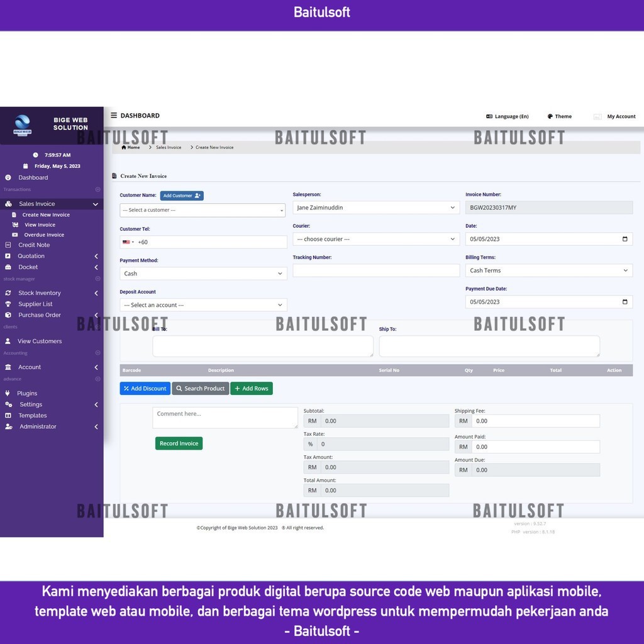Click the Create New Invoice file icon
Viewport: 644px width, 644px height.
[x=14, y=214]
